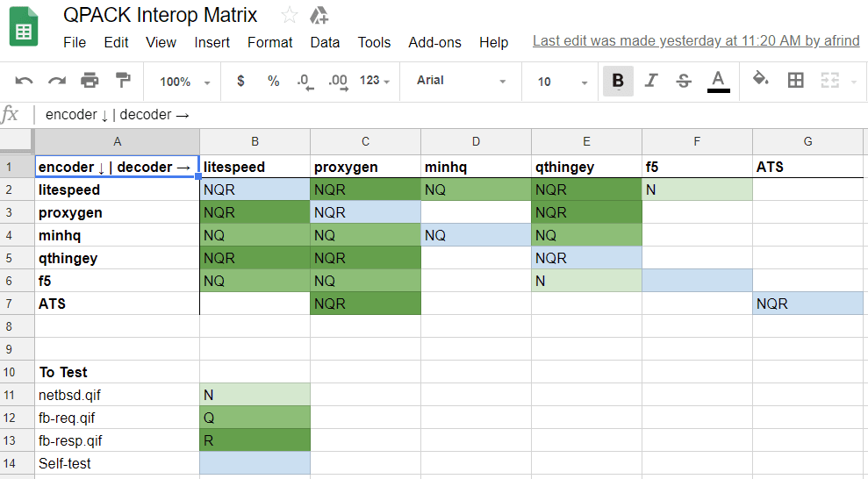Decrease decimal places icon
This screenshot has height=479, width=868.
point(305,82)
